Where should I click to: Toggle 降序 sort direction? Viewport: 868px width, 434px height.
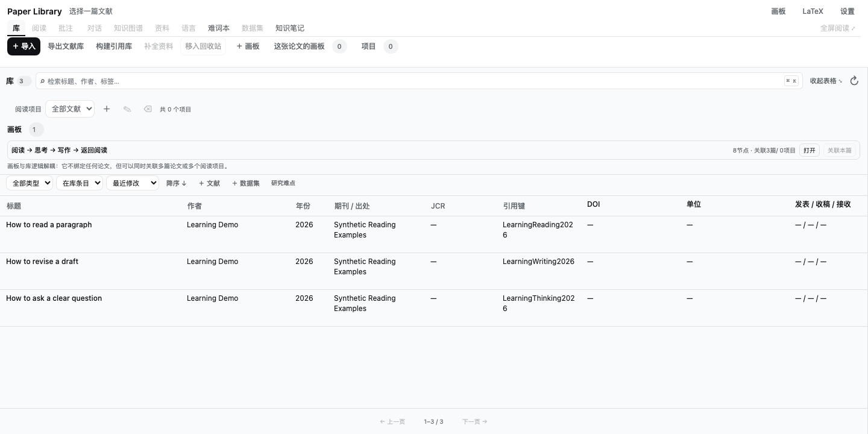tap(177, 183)
